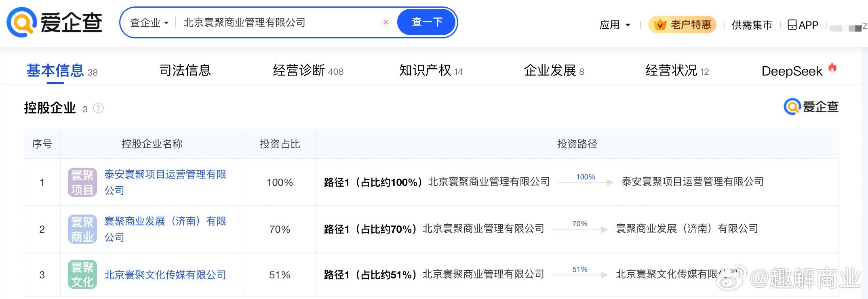
Task: Click the 控股企业名称 column header
Action: (152, 144)
